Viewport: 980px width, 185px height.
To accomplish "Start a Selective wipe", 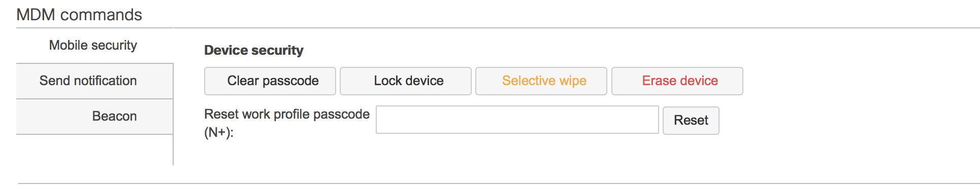I will pos(541,81).
